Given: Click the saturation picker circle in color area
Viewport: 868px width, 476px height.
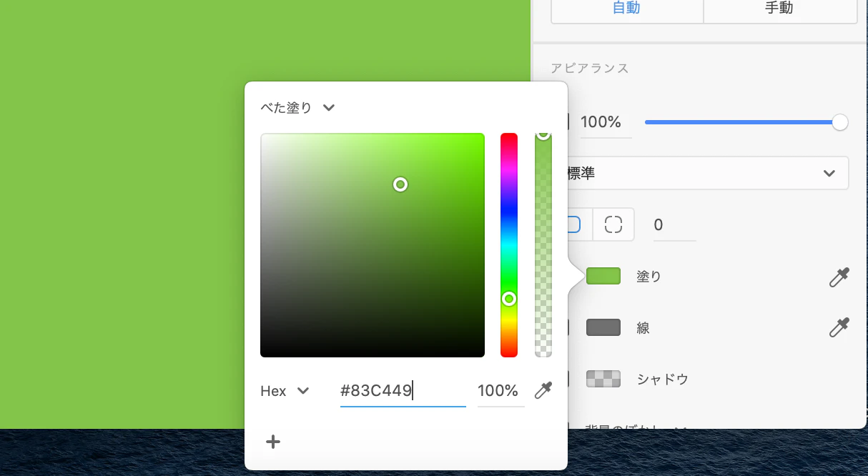Looking at the screenshot, I should tap(400, 184).
